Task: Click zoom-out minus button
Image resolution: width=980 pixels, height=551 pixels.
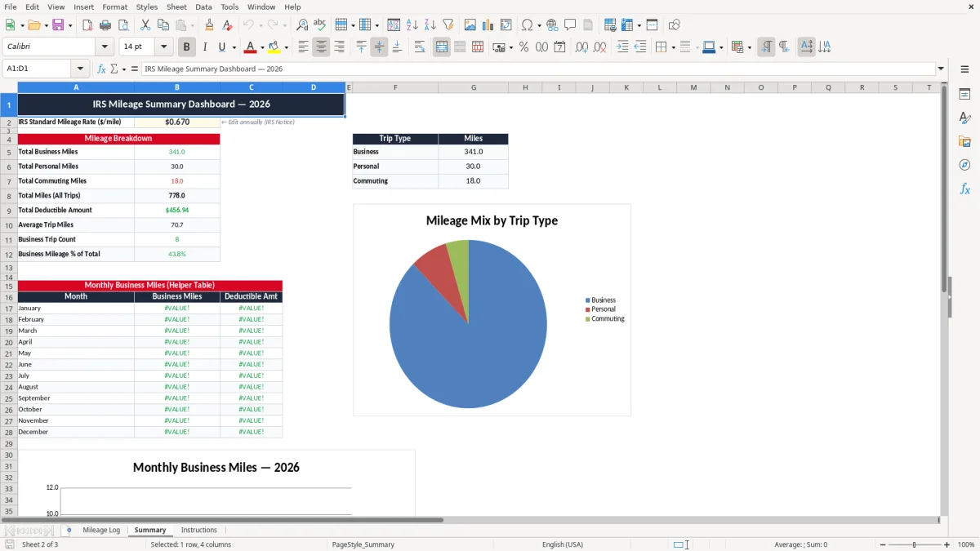Action: point(881,544)
